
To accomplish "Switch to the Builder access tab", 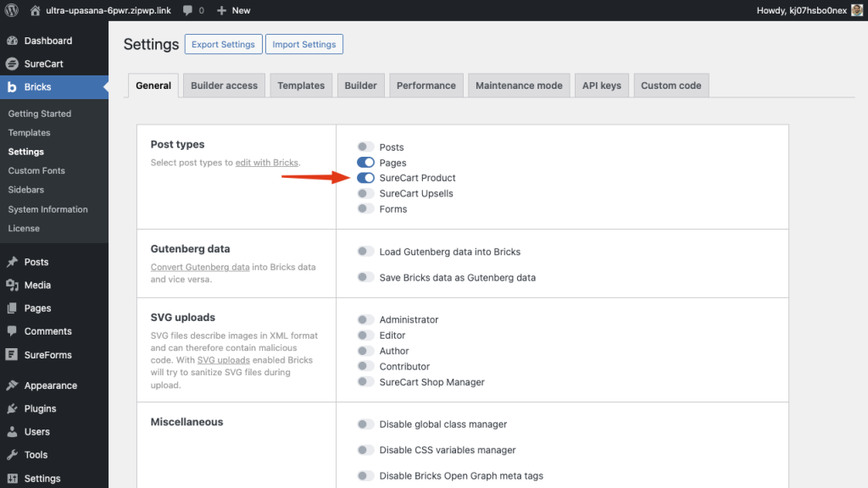I will click(224, 86).
